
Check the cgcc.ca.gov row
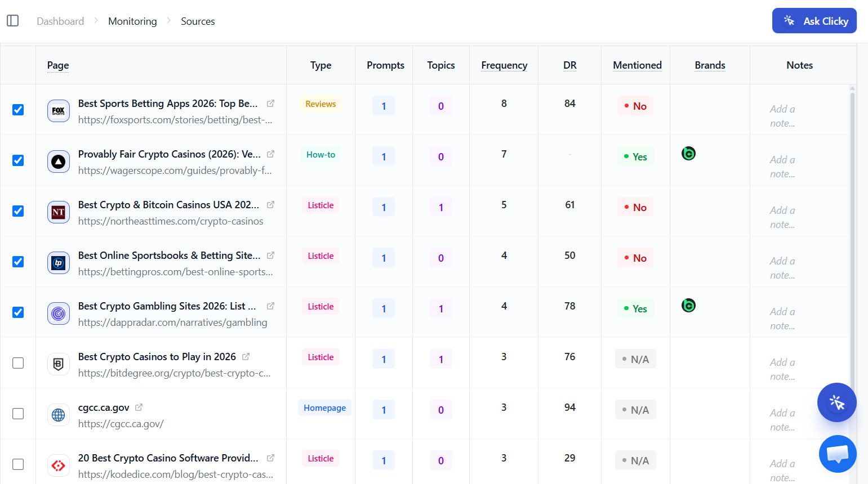(18, 414)
